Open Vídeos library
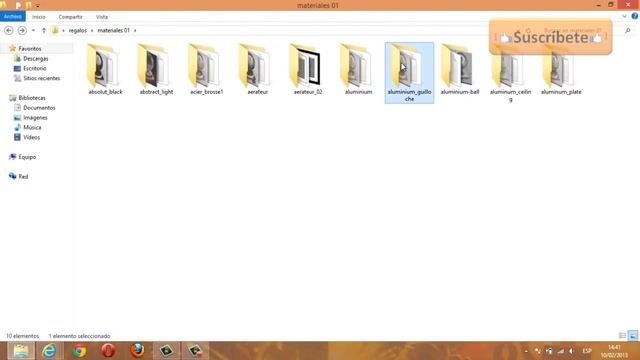Viewport: 640px width, 360px height. pyautogui.click(x=31, y=137)
